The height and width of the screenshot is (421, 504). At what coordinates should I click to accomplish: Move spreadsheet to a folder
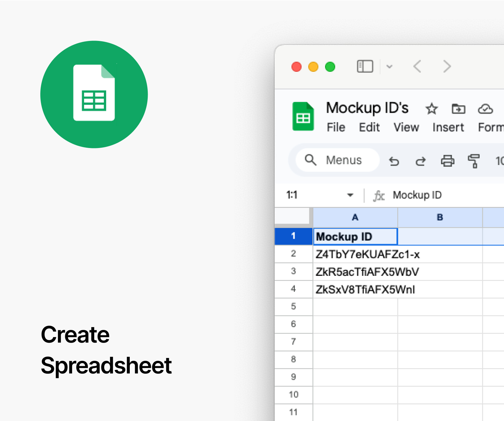point(458,109)
